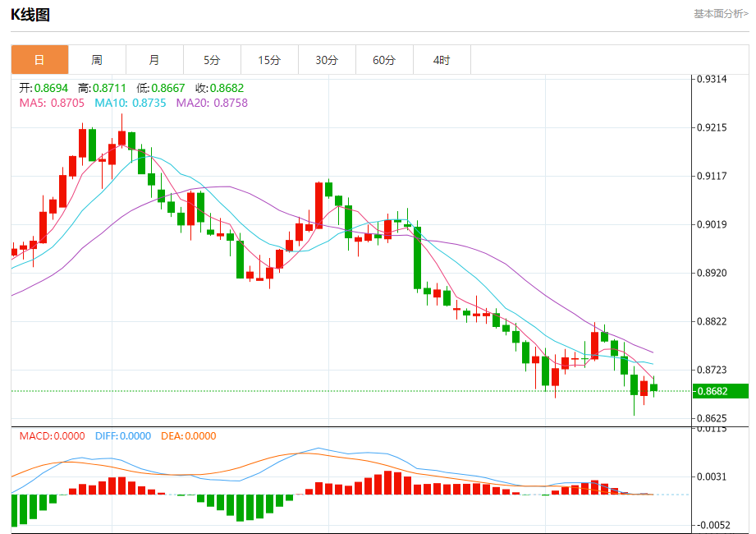Click the 高:0.8711 high price
This screenshot has height=534, width=756.
tap(102, 88)
